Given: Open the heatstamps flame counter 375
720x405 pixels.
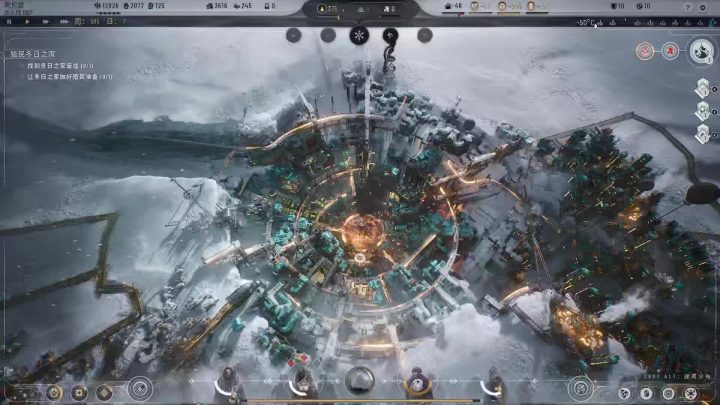Looking at the screenshot, I should (328, 9).
